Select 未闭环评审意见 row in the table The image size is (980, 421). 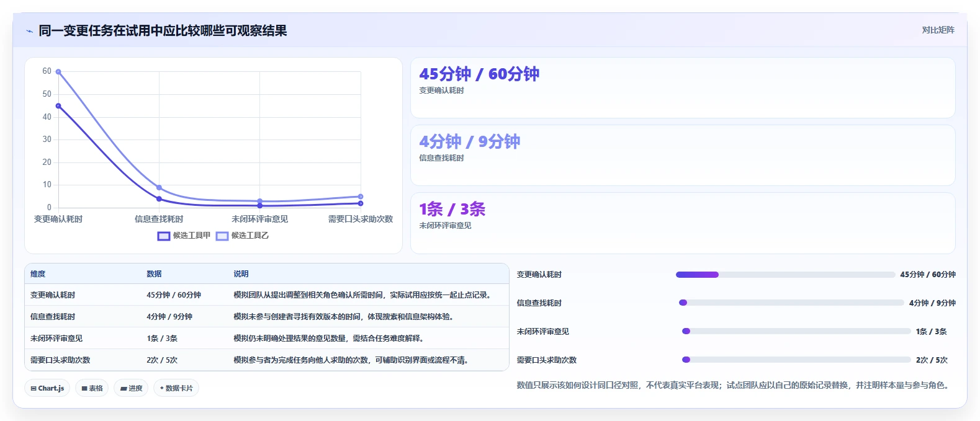[x=267, y=338]
